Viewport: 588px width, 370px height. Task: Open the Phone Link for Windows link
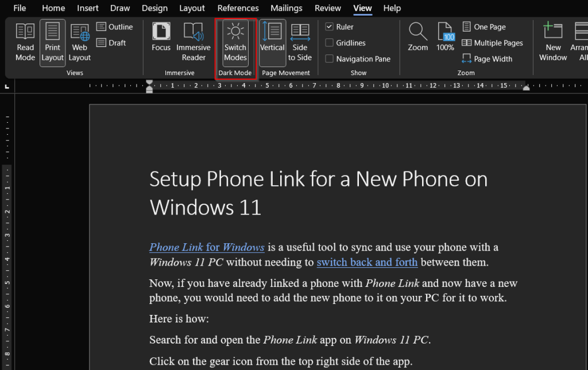(x=207, y=247)
